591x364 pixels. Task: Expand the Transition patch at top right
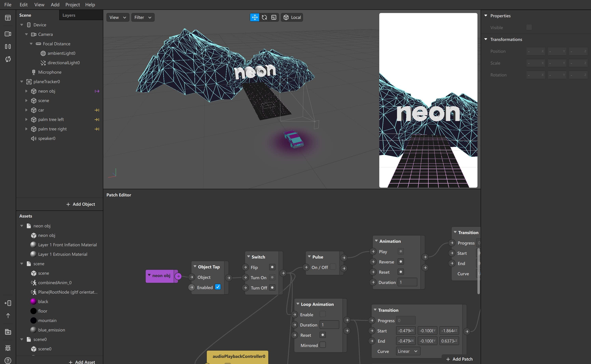tap(456, 232)
